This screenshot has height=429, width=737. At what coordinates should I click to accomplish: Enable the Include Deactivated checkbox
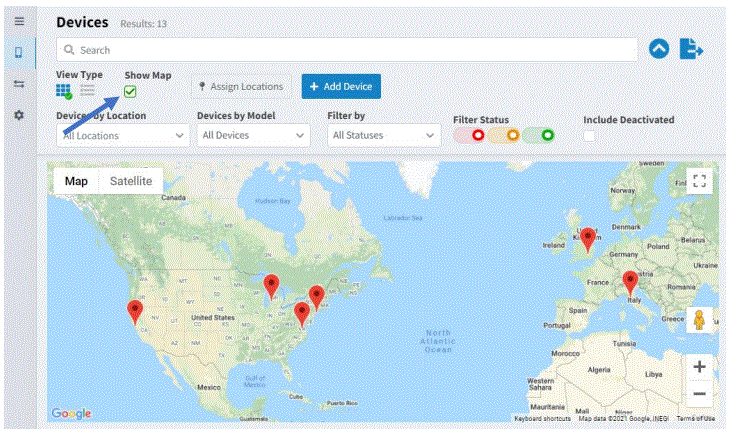coord(589,136)
